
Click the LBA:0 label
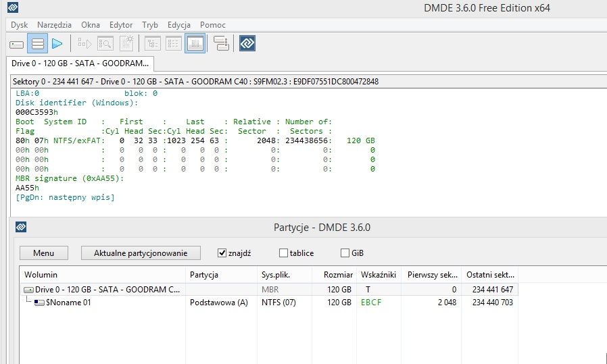[27, 93]
